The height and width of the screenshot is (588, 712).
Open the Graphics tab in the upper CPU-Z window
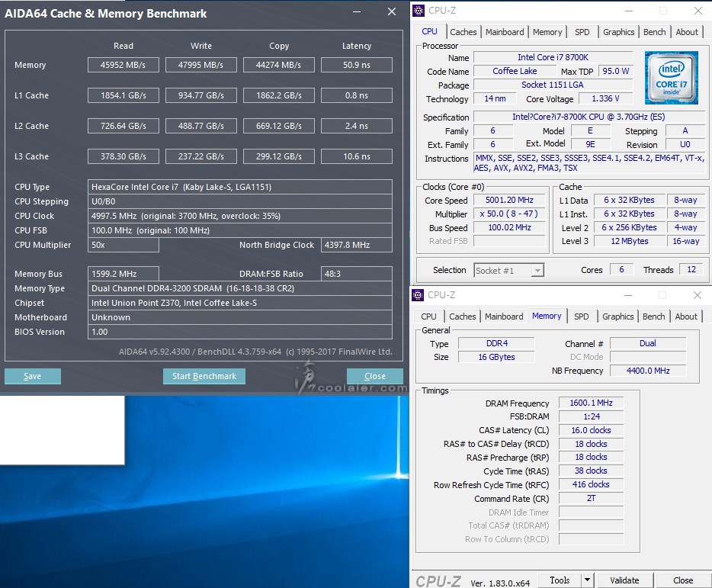[618, 32]
